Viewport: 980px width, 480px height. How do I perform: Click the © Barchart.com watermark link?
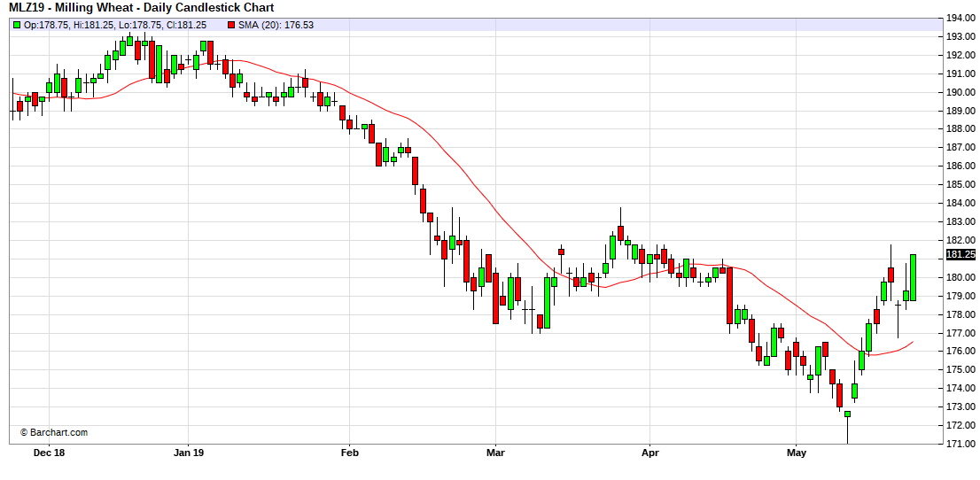tap(53, 432)
